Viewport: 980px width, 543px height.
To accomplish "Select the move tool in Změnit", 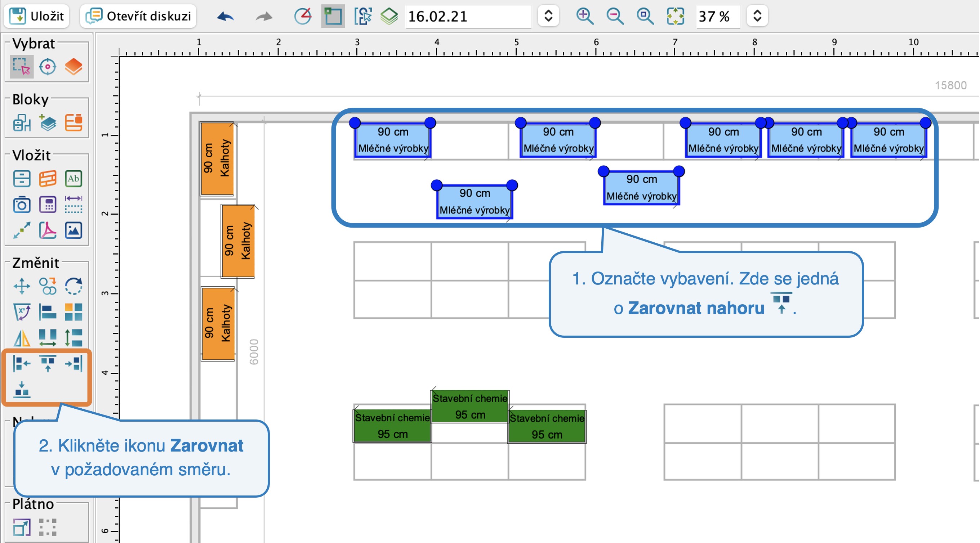I will point(22,286).
